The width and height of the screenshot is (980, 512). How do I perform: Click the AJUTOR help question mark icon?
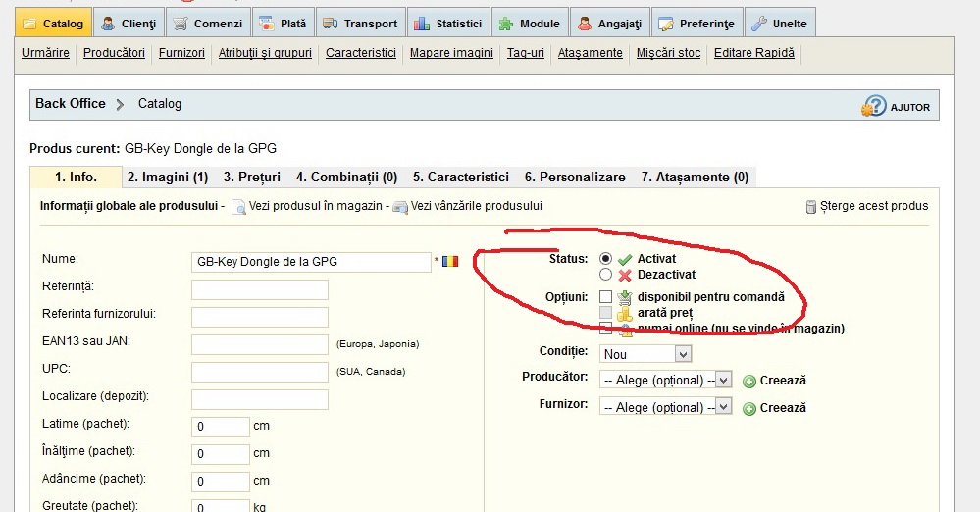point(874,106)
